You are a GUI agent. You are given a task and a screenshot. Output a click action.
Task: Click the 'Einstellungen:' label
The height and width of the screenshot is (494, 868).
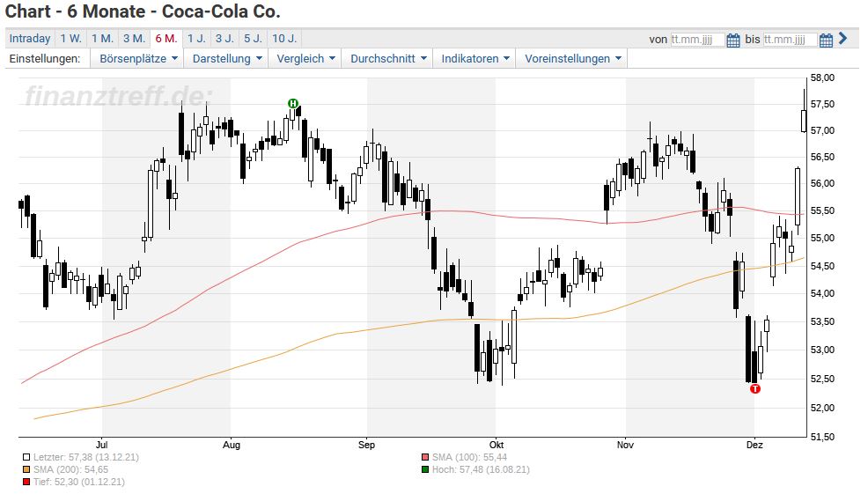pos(45,59)
